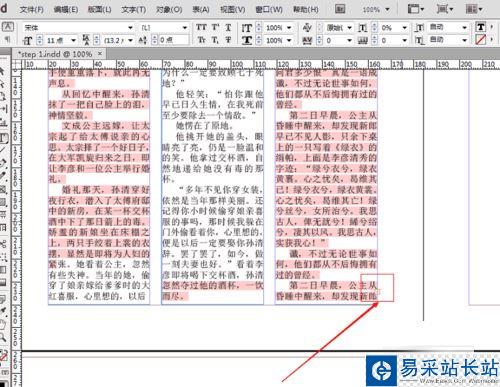Screen dimensions: 500x387
Task: Open the 视图(V) menu
Action: click(233, 9)
